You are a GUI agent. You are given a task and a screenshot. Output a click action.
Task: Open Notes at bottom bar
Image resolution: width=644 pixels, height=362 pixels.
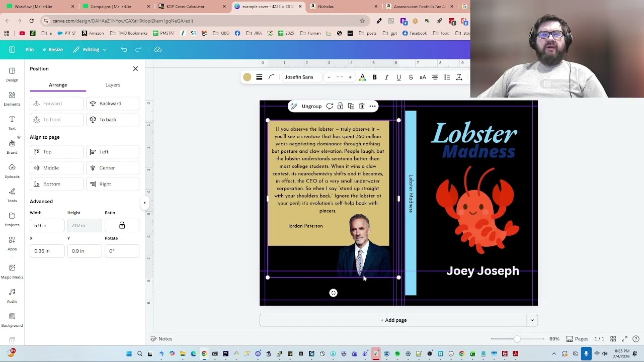[x=162, y=339]
